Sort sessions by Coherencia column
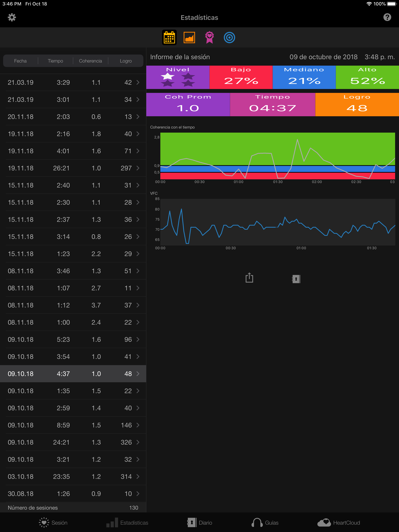The image size is (399, 532). click(x=90, y=61)
